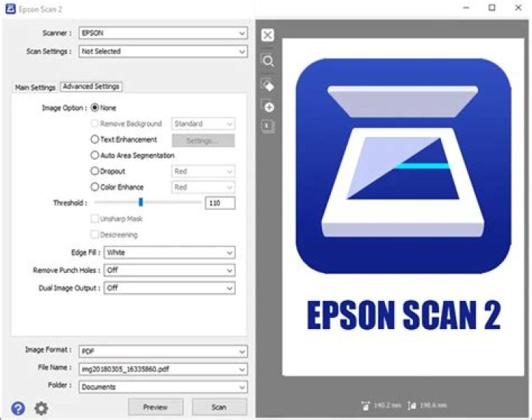Choose the Auto Area Segmentation option

point(95,155)
